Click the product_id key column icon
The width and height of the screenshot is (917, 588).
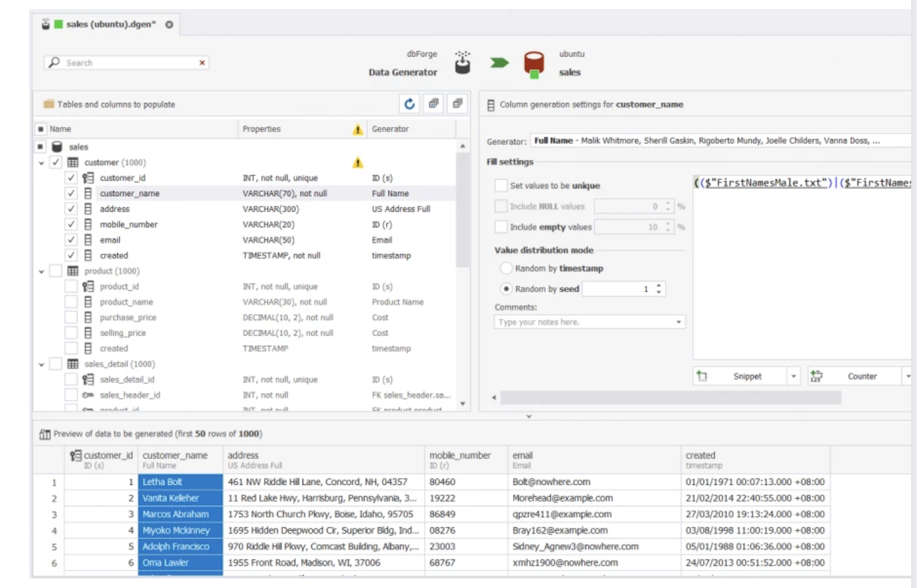[x=88, y=287]
